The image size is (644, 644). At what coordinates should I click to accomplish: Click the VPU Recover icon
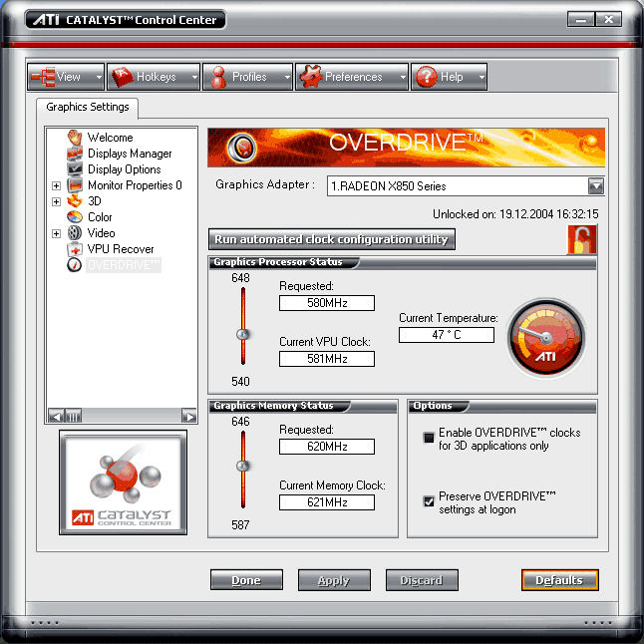[74, 249]
